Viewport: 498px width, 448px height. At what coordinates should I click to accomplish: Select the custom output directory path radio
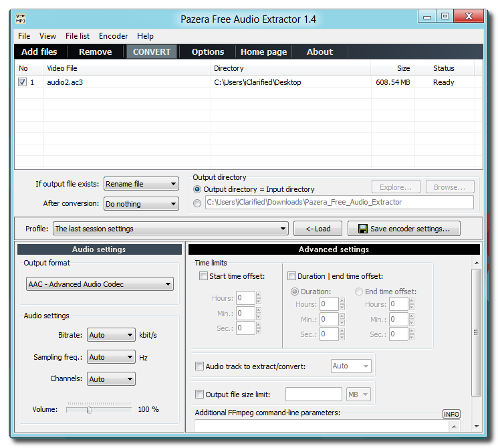point(197,203)
